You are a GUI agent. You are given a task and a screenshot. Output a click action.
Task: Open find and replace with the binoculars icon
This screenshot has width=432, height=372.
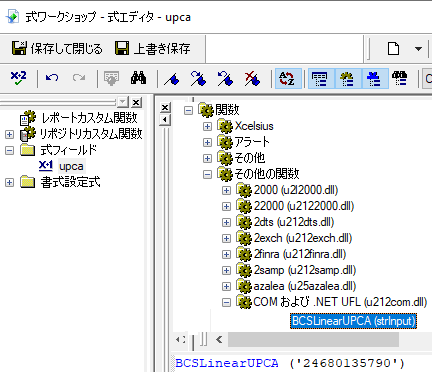pyautogui.click(x=138, y=79)
